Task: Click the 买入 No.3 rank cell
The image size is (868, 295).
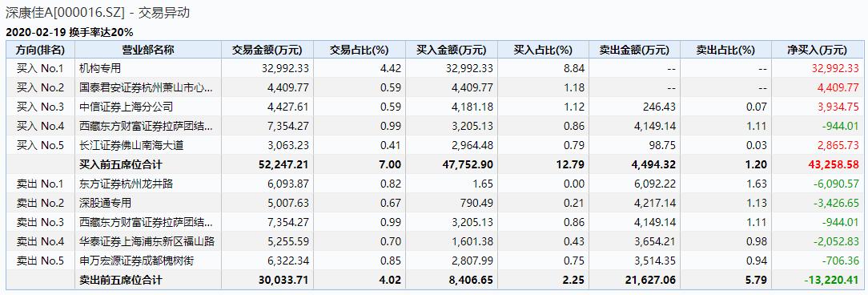Action: click(x=40, y=107)
